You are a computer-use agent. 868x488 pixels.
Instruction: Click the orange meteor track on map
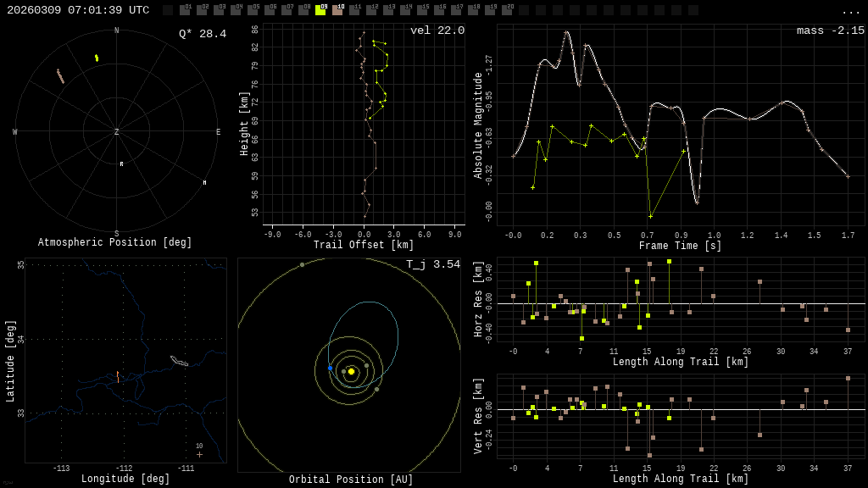[118, 374]
